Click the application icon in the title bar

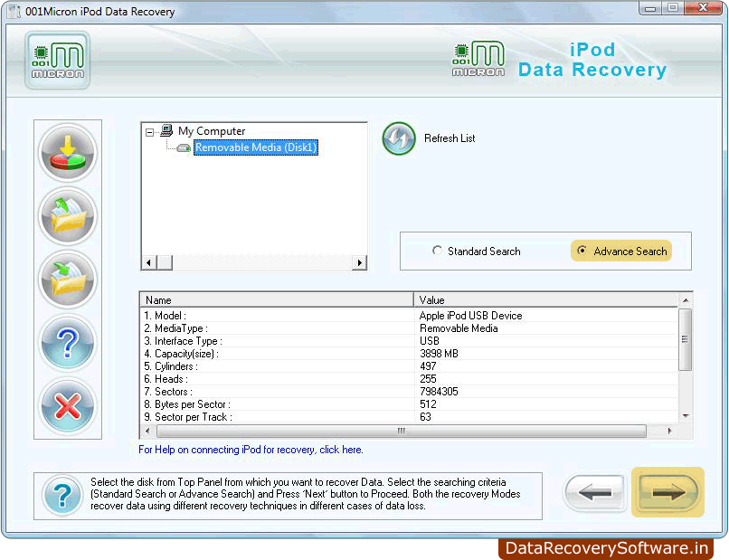tap(14, 11)
